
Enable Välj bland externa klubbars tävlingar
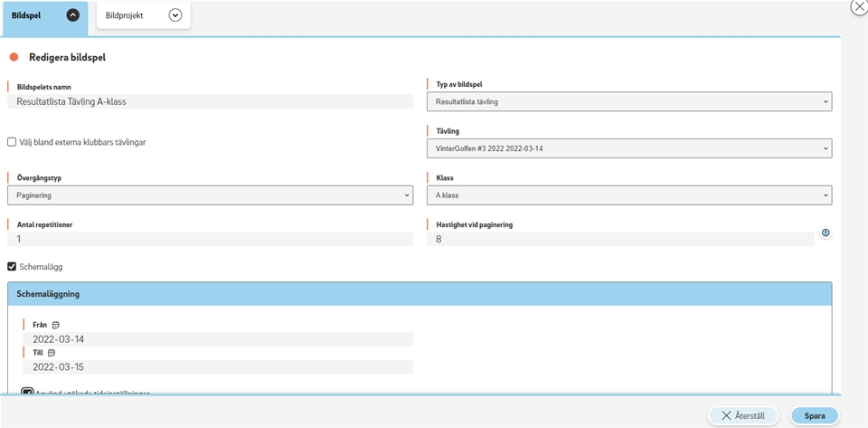pos(12,142)
